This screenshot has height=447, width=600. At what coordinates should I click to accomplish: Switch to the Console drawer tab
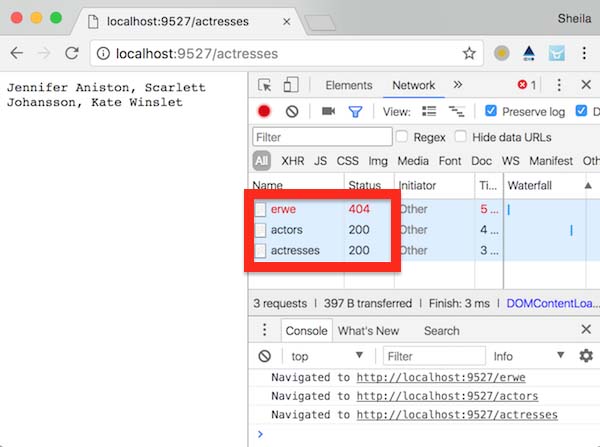point(306,331)
